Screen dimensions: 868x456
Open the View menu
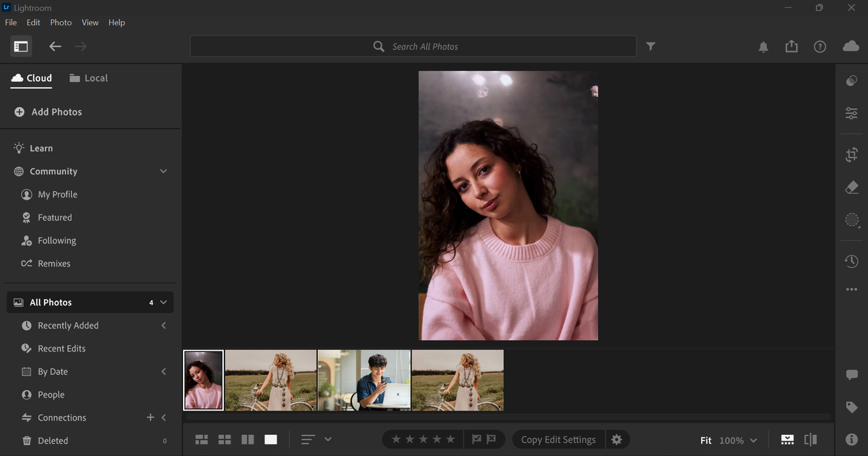tap(90, 22)
